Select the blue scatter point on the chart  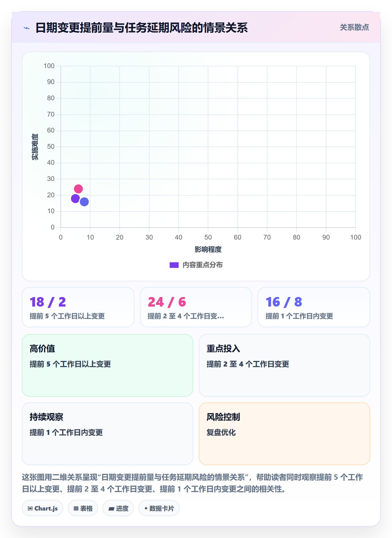84,202
